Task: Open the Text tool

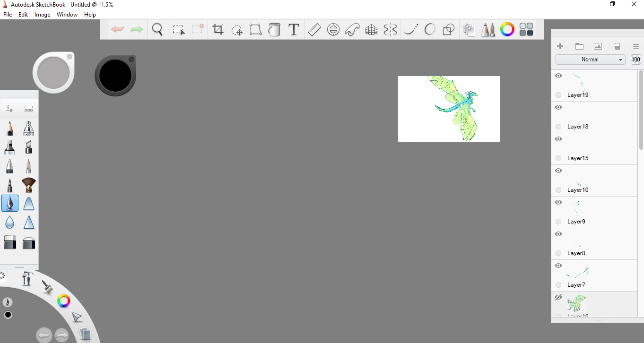Action: (294, 30)
